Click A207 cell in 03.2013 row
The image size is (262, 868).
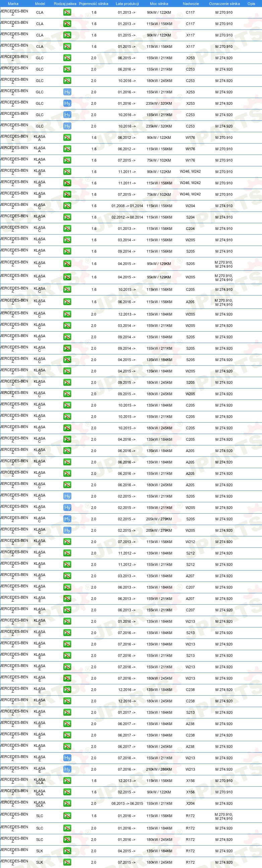[x=190, y=576]
